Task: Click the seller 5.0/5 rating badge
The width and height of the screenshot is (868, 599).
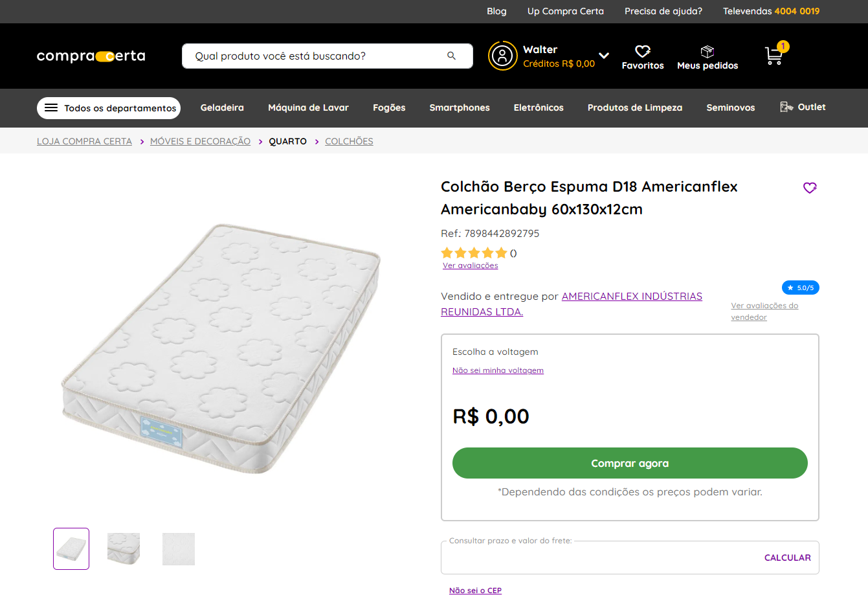Action: pos(801,288)
